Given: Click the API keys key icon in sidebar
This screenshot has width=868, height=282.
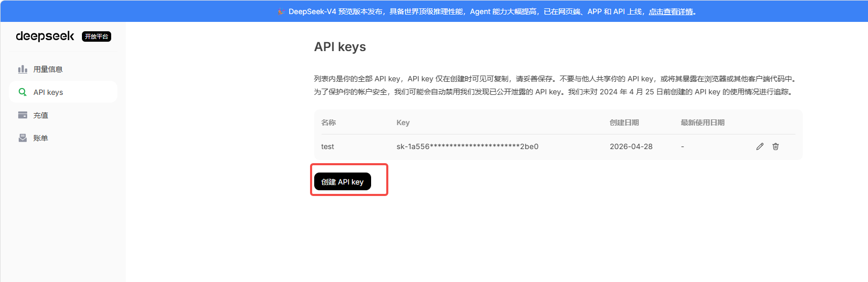Looking at the screenshot, I should point(22,92).
